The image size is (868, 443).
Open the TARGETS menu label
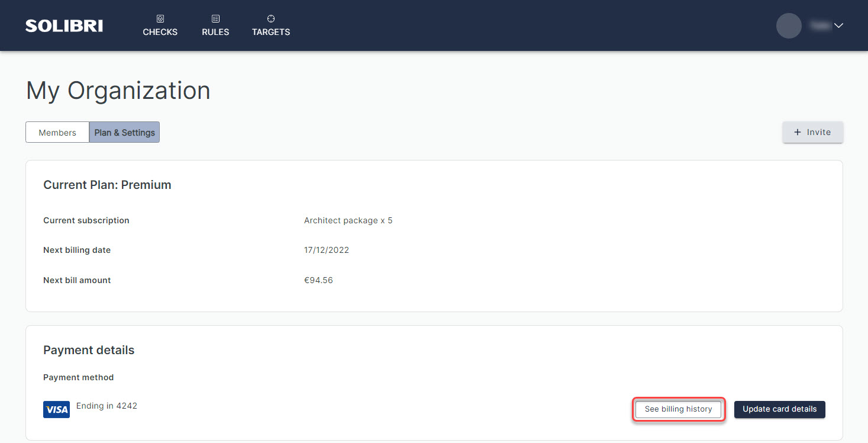pyautogui.click(x=271, y=32)
